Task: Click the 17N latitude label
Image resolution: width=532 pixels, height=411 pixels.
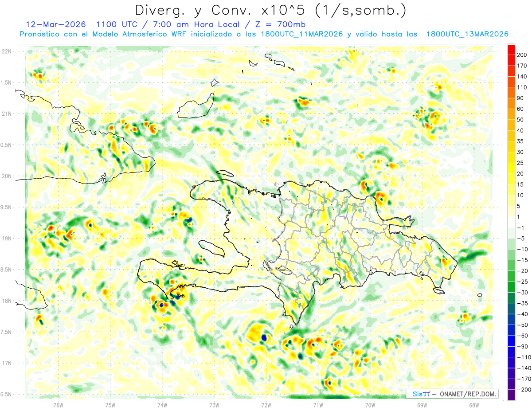Action: [7, 363]
